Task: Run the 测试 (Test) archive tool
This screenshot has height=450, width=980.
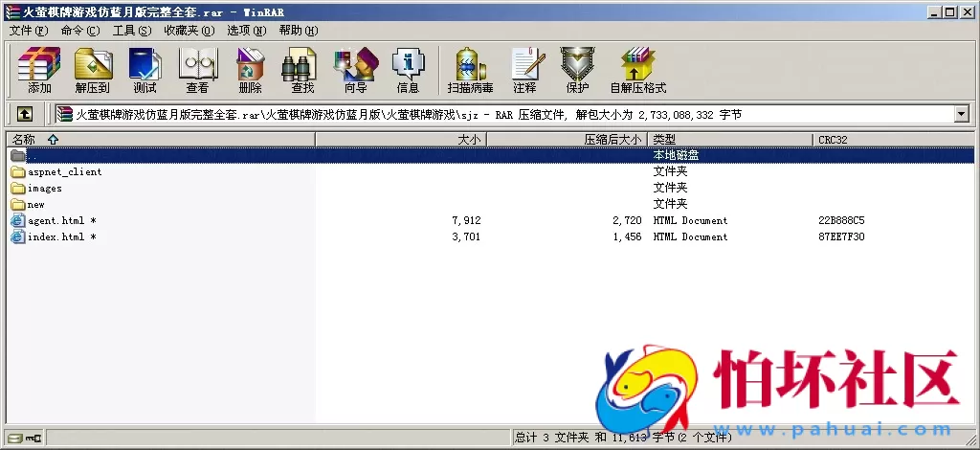Action: [x=145, y=69]
